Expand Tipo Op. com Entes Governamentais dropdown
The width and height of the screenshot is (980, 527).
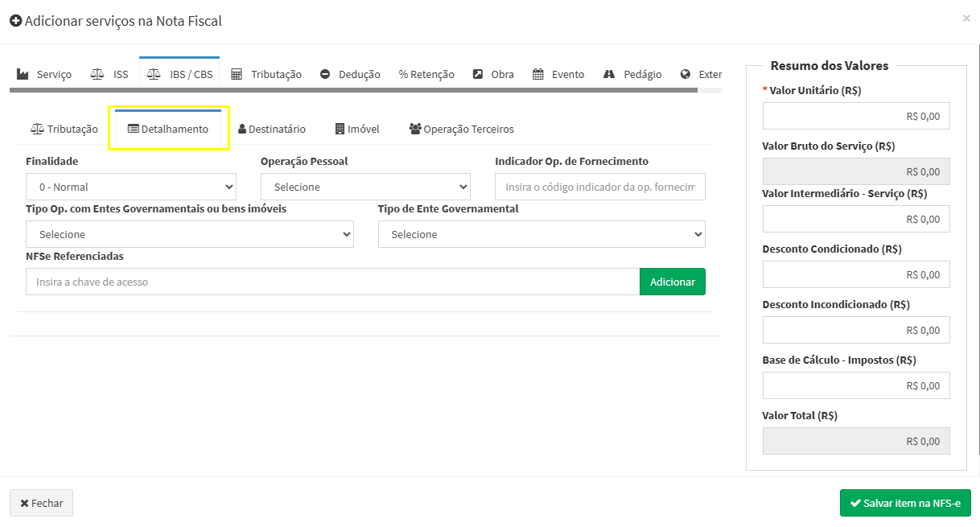(x=189, y=234)
